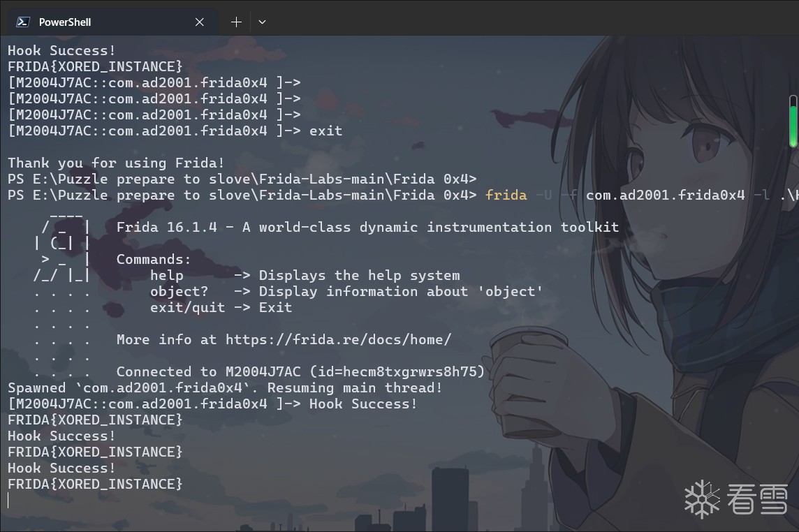Open the new tab profile dropdown
The image size is (799, 532).
[x=262, y=22]
